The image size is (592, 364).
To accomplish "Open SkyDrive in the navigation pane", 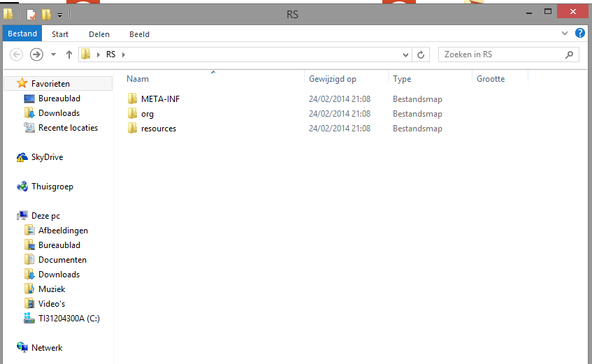I will click(47, 157).
